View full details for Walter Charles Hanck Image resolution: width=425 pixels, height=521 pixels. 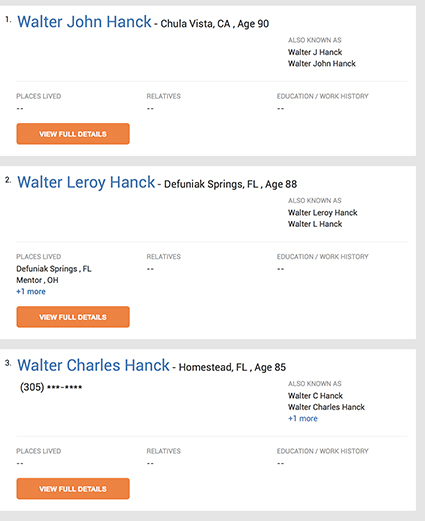click(73, 489)
